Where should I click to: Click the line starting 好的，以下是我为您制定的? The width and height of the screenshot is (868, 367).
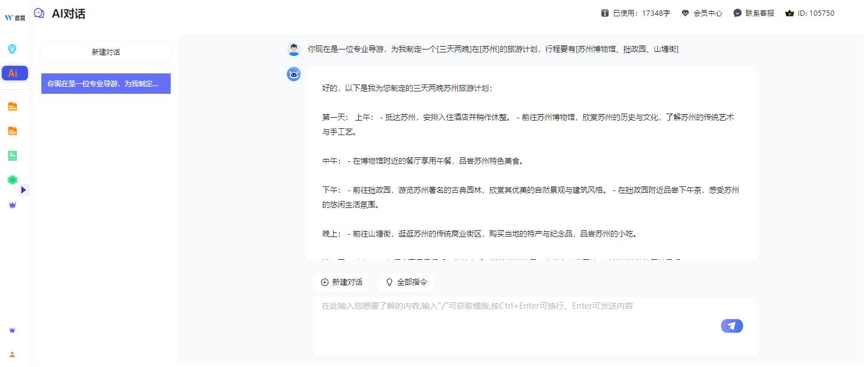[407, 89]
